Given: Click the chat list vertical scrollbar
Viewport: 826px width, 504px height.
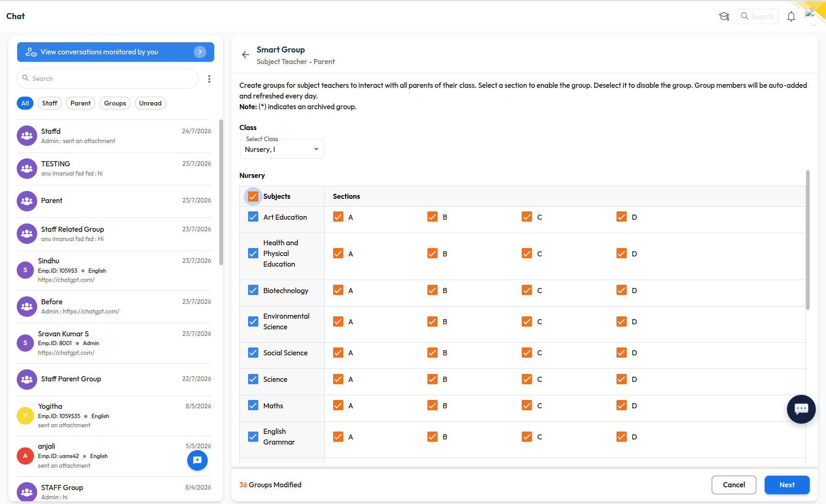Looking at the screenshot, I should pos(221,192).
